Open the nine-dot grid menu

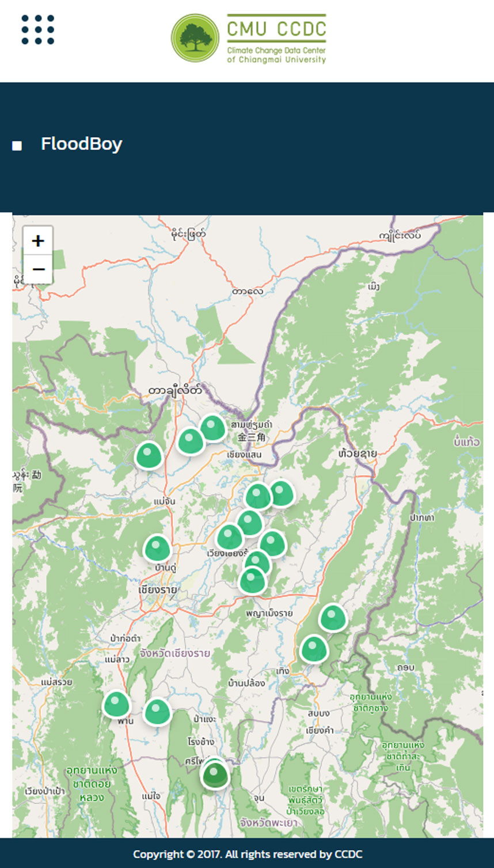pos(38,29)
